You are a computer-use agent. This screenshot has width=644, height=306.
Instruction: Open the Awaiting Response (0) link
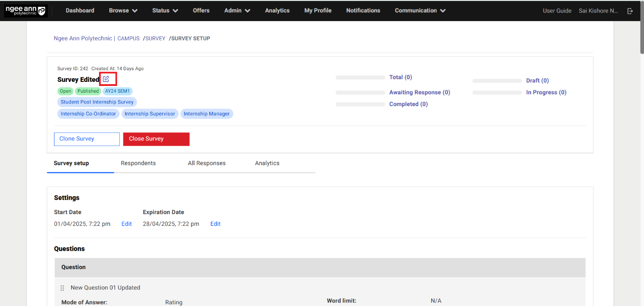(x=419, y=92)
